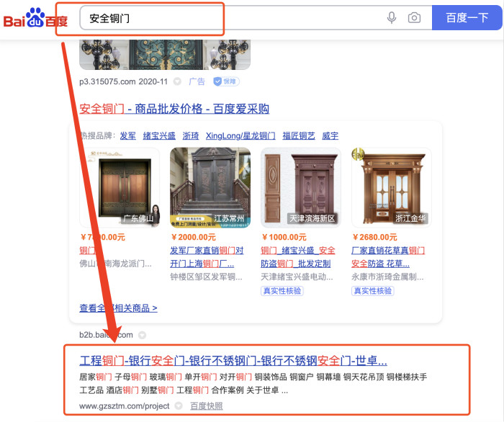Click the 保障 shield badge

(x=226, y=81)
